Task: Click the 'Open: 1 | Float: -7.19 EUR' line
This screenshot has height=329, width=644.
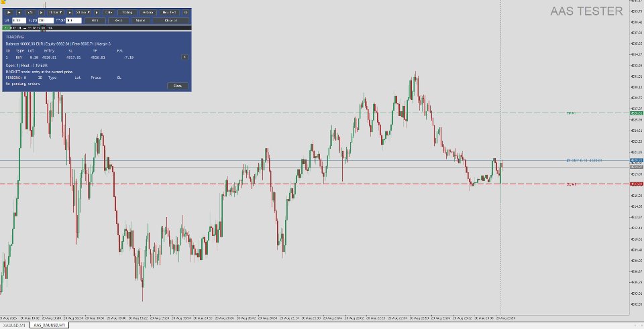Action: click(27, 65)
